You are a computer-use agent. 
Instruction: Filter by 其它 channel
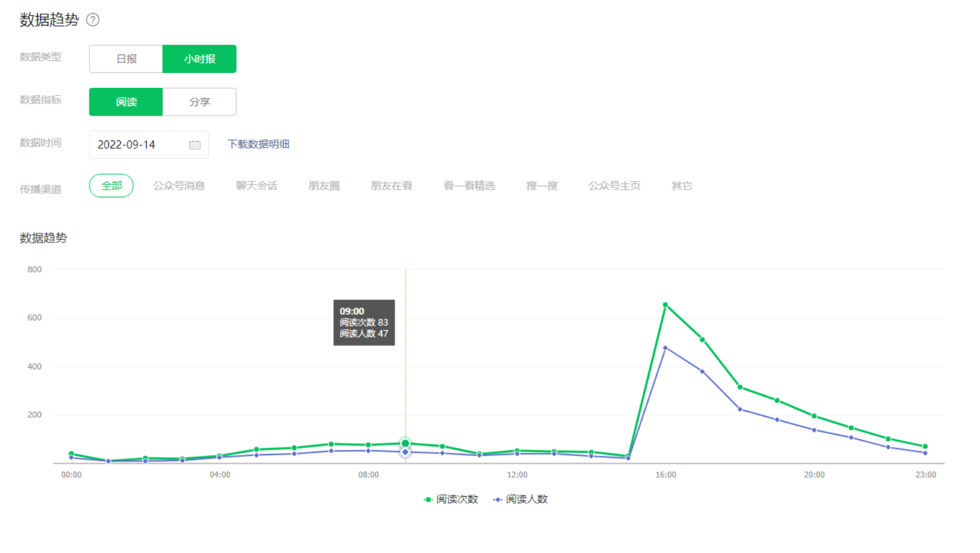681,186
